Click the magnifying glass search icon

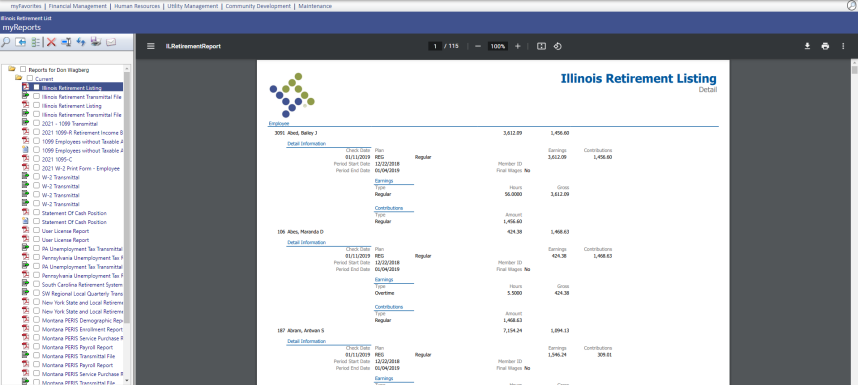(x=5, y=42)
